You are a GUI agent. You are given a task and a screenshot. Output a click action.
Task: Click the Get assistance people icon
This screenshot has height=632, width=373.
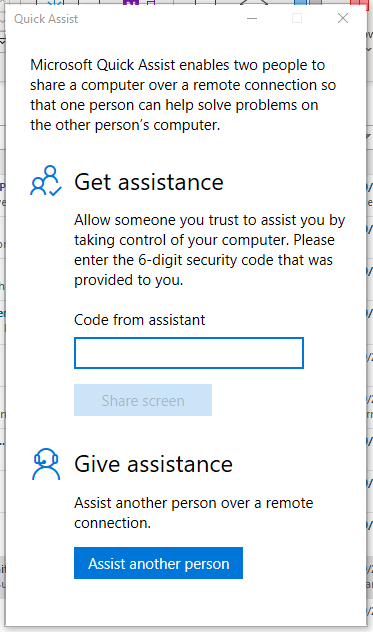click(x=46, y=181)
